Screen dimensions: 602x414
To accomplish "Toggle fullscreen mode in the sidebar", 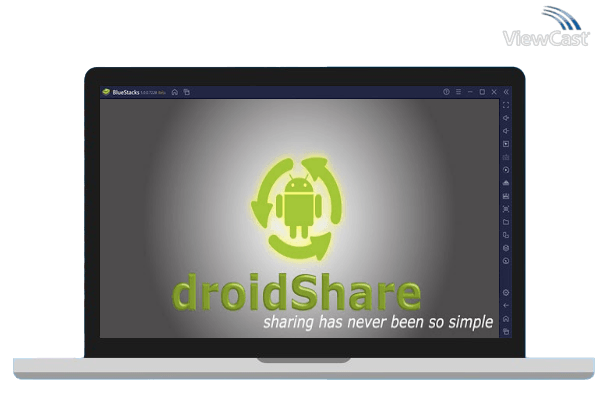I will pyautogui.click(x=506, y=105).
